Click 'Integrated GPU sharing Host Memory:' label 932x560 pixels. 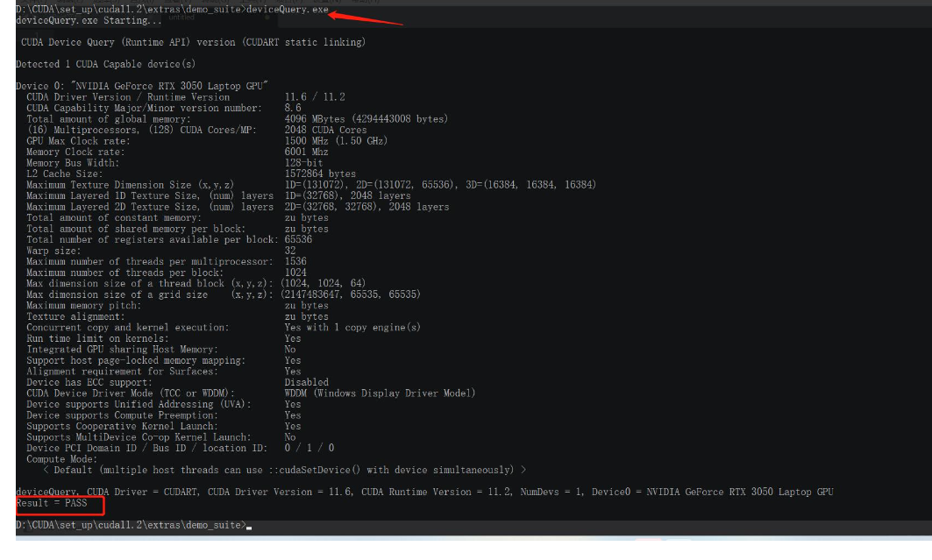pos(122,350)
